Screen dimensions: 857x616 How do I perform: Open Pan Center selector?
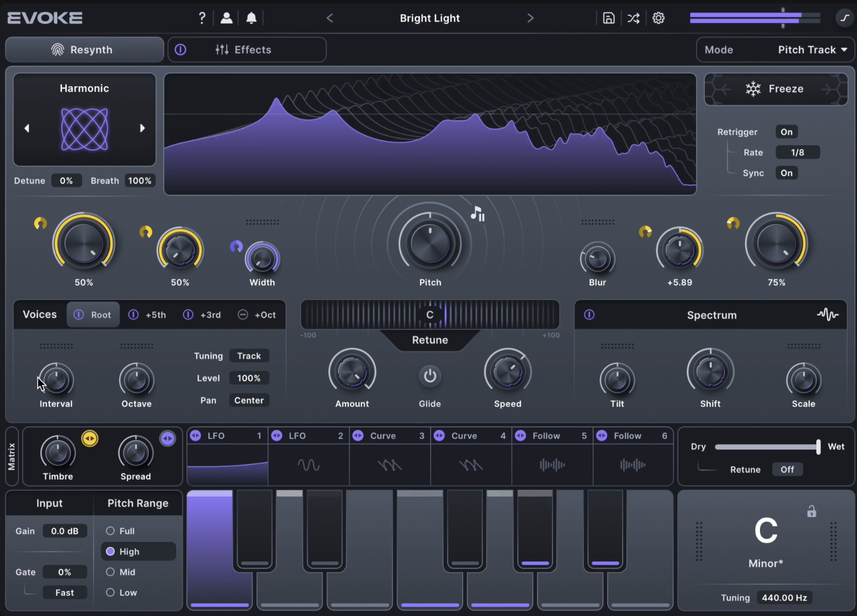[x=249, y=400]
